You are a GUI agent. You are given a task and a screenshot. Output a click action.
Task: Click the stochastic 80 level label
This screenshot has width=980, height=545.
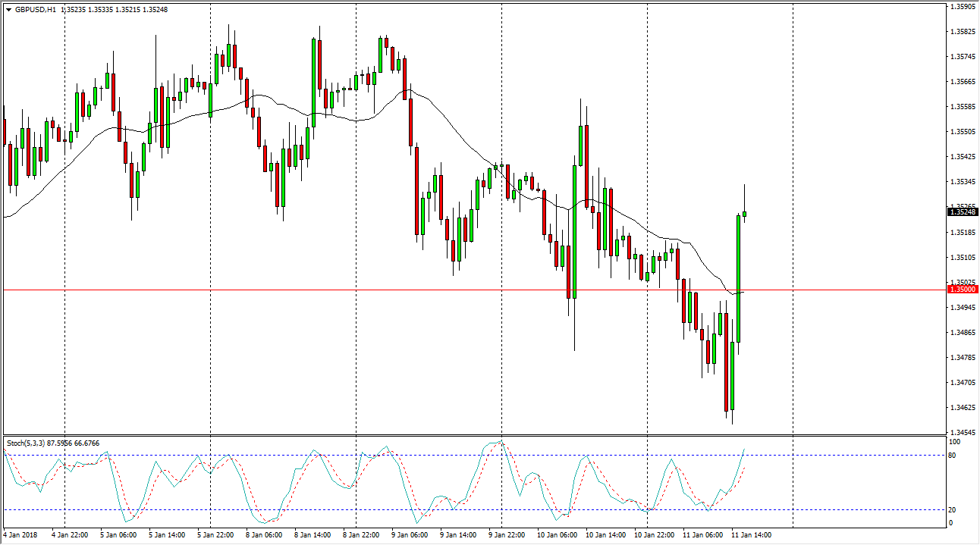pos(953,455)
